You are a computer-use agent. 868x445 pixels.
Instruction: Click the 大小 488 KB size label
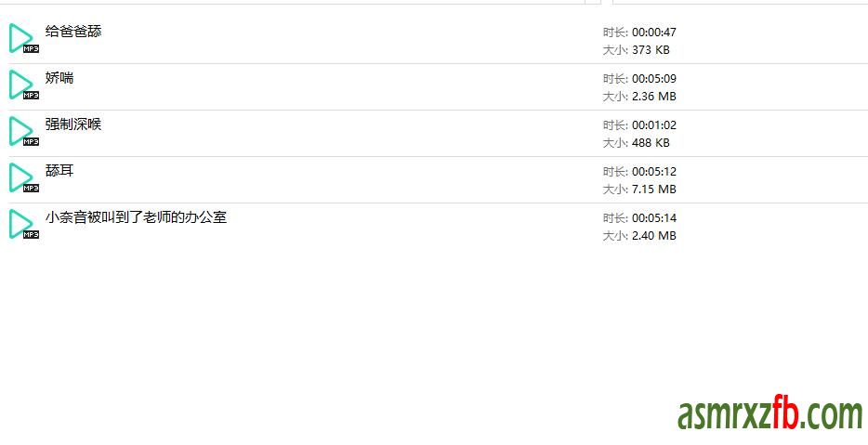pos(636,143)
